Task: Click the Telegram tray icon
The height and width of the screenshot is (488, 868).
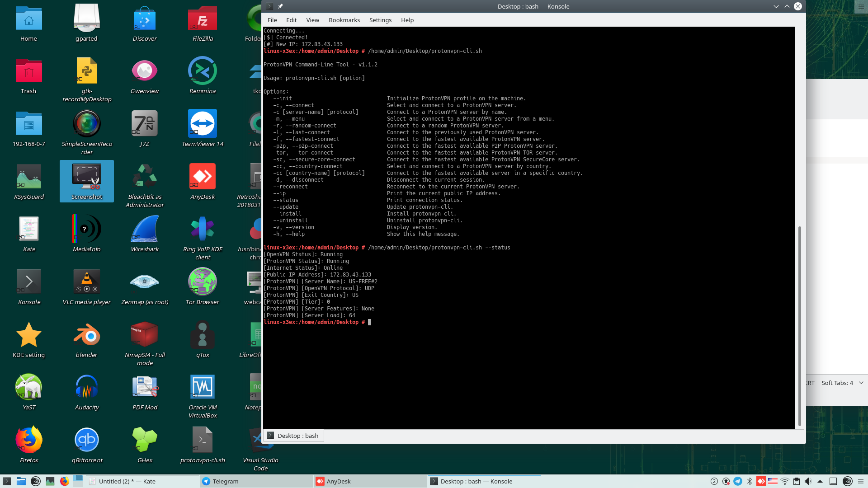Action: coord(738,481)
